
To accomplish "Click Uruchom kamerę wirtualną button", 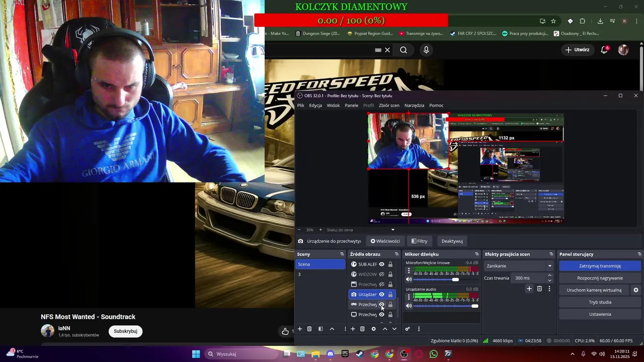I will (594, 290).
